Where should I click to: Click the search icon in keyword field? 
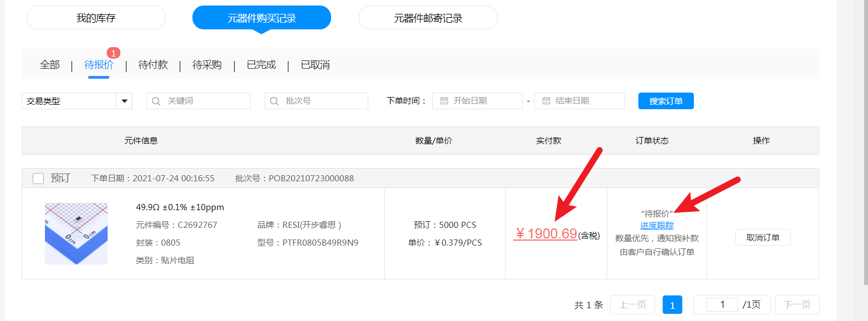pyautogui.click(x=156, y=101)
